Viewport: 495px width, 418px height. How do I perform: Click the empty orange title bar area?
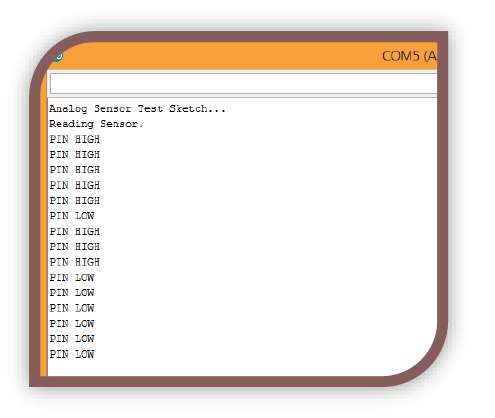pyautogui.click(x=220, y=56)
